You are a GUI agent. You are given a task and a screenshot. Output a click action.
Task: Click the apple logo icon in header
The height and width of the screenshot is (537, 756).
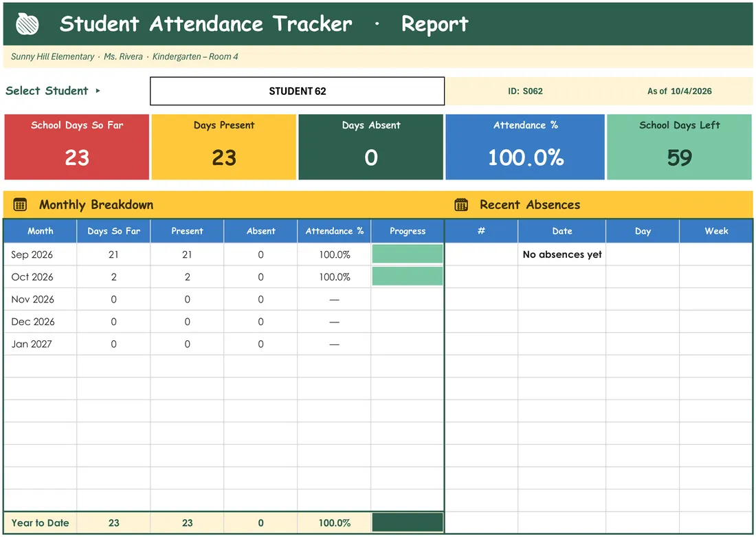click(x=27, y=23)
